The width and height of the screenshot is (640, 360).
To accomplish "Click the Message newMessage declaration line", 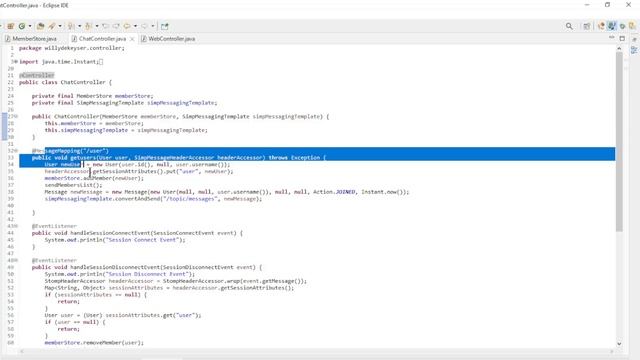I will pyautogui.click(x=227, y=192).
